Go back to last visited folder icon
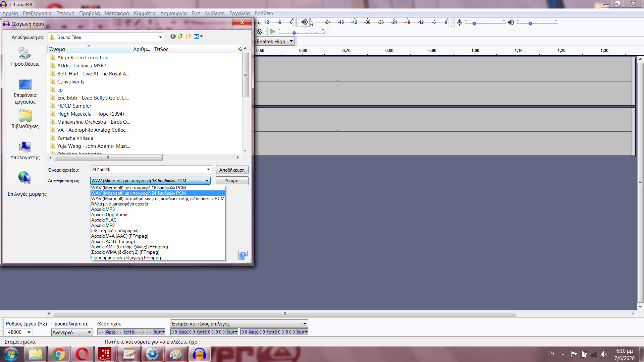644x362 pixels. click(x=173, y=37)
